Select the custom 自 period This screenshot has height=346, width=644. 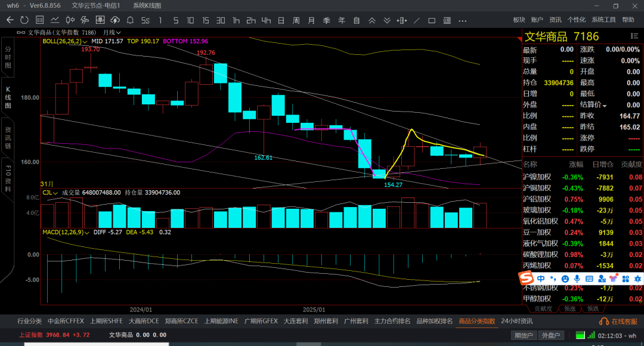tap(357, 20)
